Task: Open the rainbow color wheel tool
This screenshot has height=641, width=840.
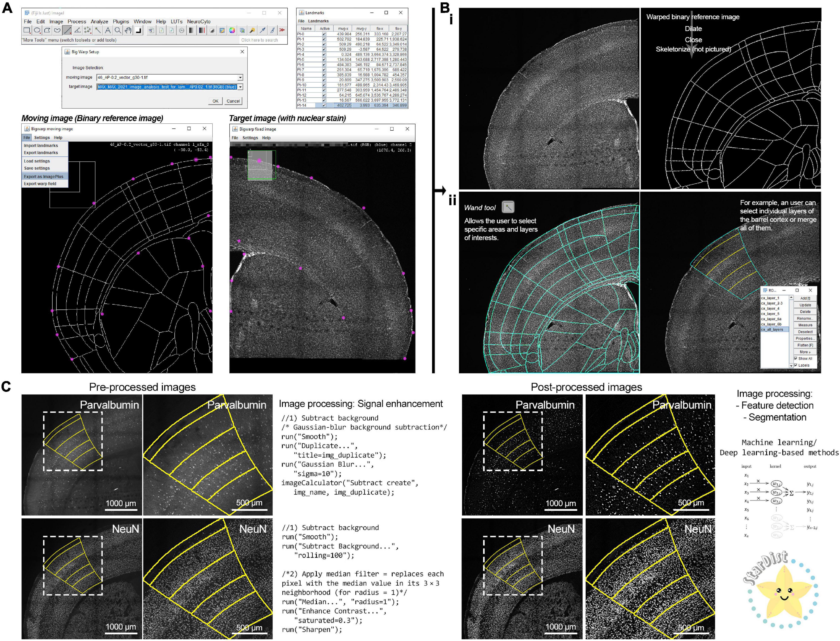Action: 232,30
